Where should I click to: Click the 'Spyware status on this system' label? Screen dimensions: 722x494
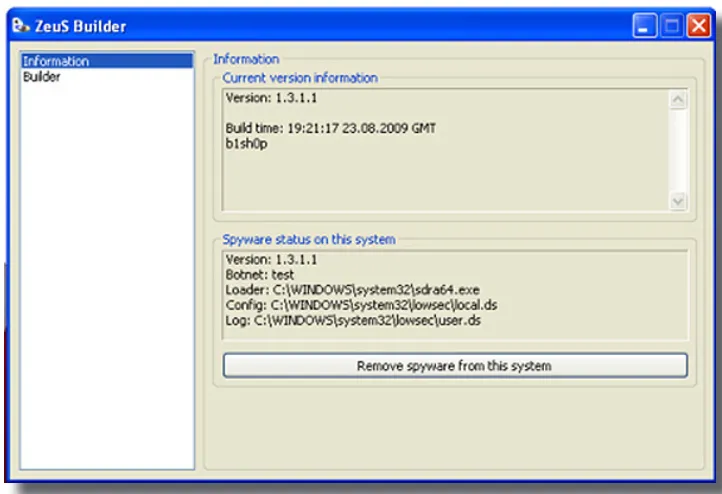[309, 239]
